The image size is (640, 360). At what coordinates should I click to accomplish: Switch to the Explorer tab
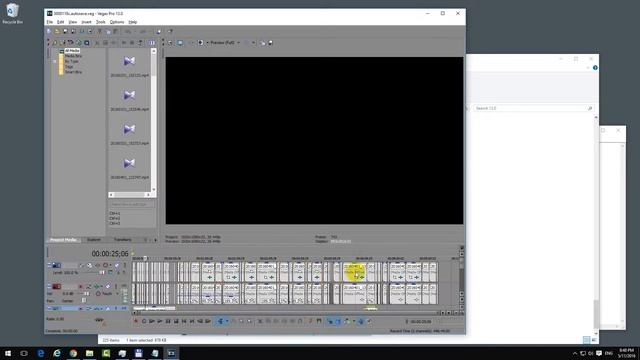93,240
